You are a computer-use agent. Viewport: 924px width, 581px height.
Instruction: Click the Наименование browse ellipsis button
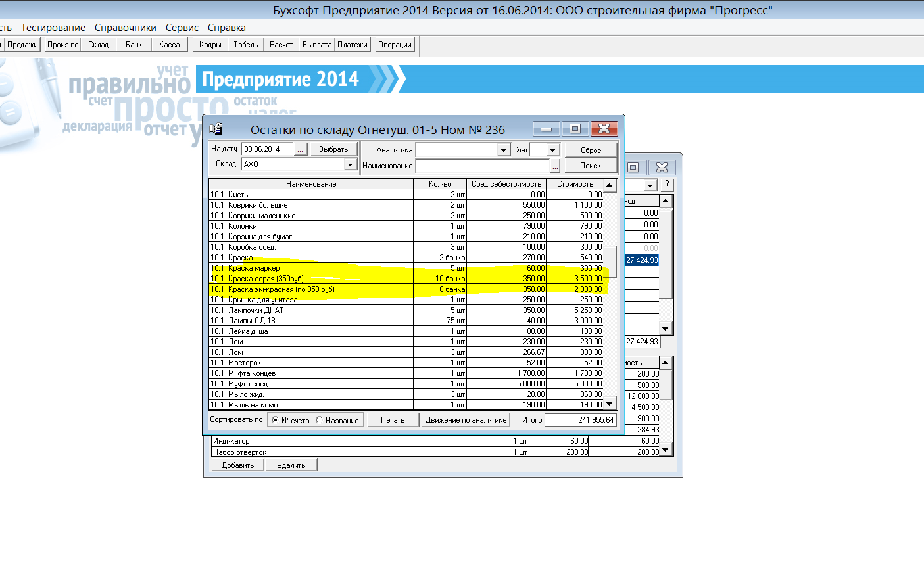pos(555,166)
